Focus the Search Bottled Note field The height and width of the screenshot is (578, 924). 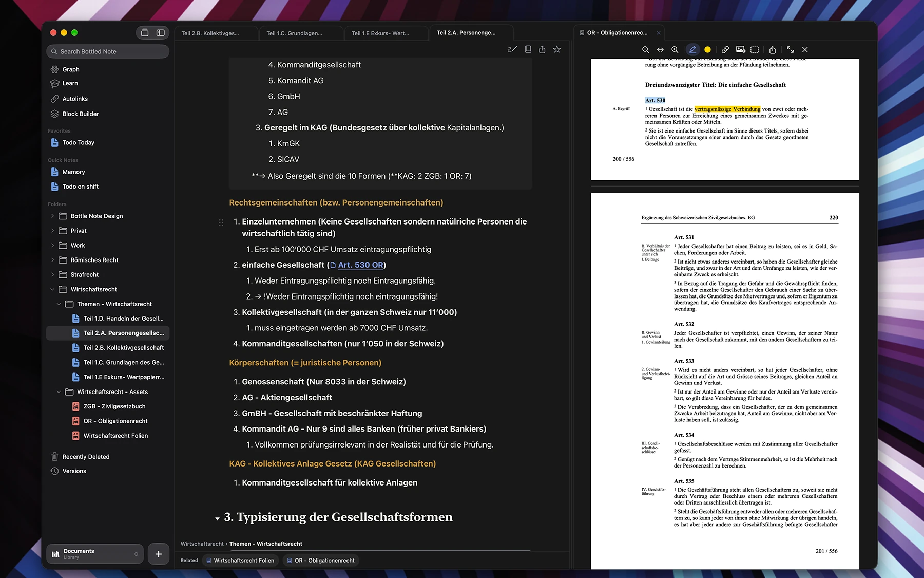[108, 51]
